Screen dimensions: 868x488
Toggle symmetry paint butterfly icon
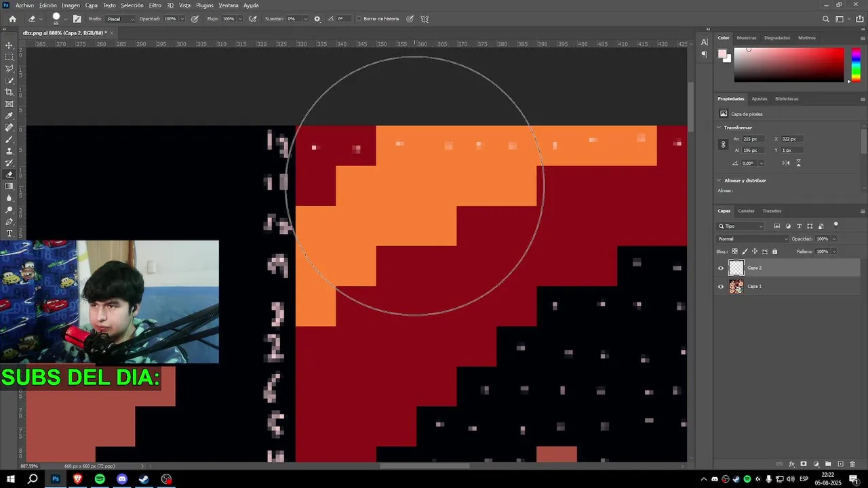(x=425, y=19)
